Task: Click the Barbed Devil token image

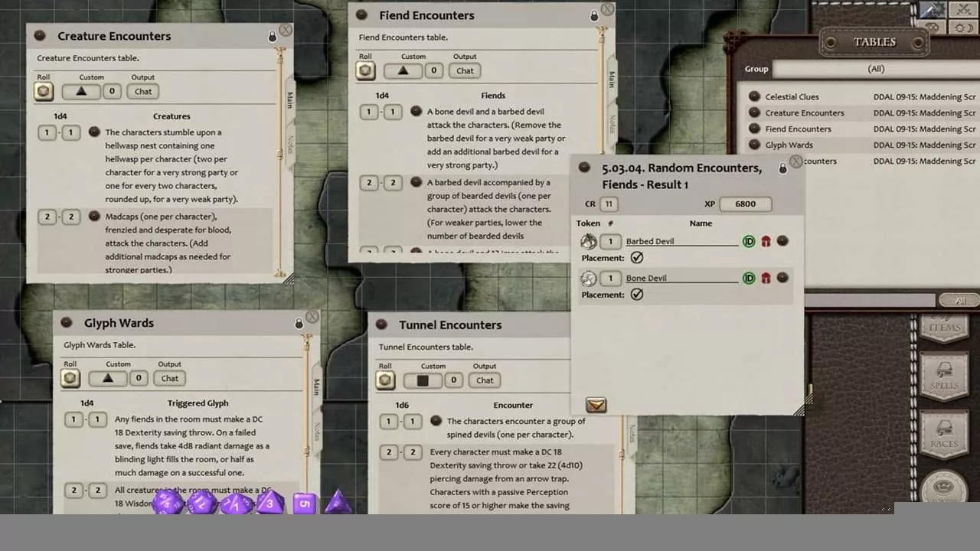Action: click(x=588, y=242)
